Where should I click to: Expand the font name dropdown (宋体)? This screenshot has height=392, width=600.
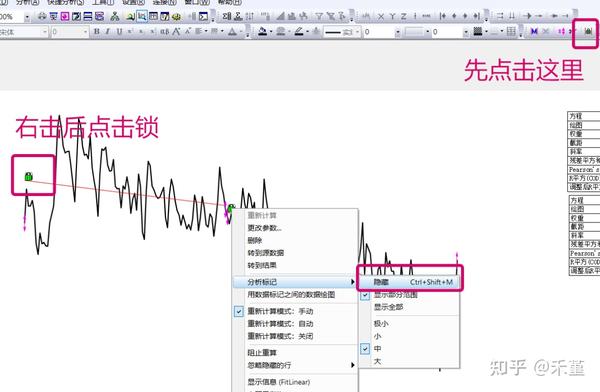[44, 32]
